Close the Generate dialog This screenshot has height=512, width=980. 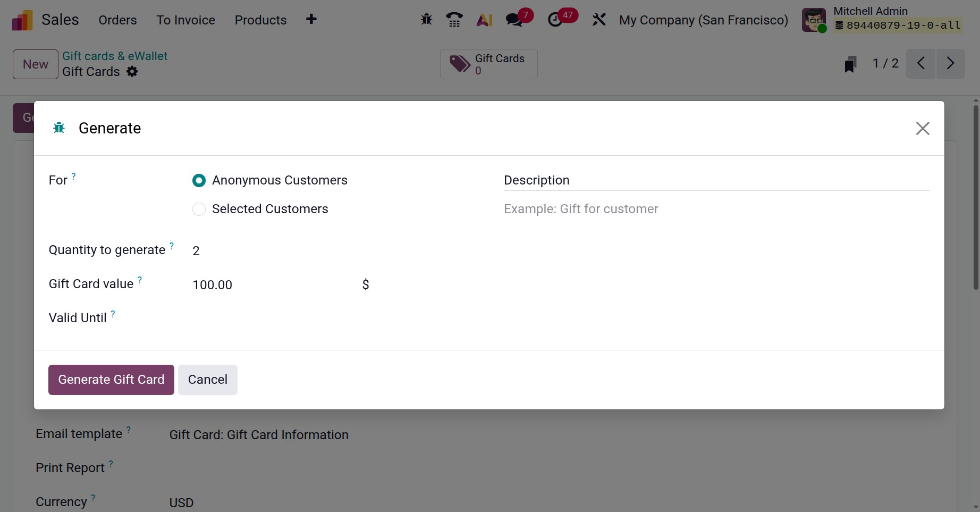(x=923, y=128)
